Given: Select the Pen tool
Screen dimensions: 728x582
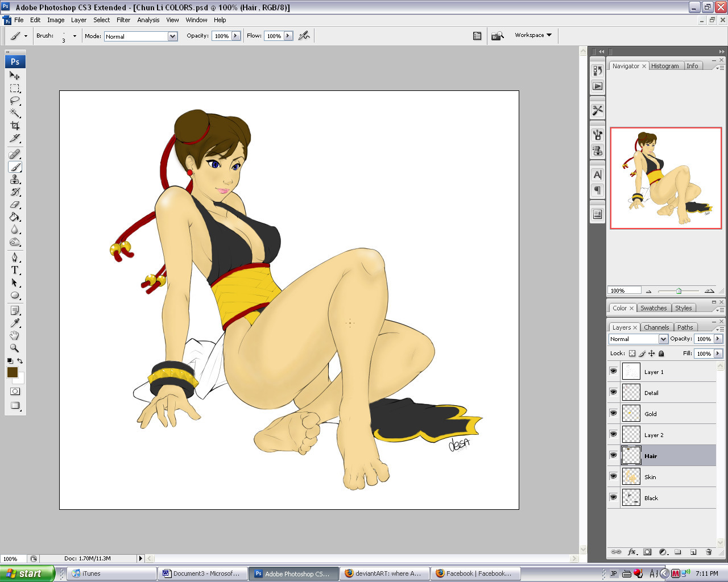Looking at the screenshot, I should point(15,257).
